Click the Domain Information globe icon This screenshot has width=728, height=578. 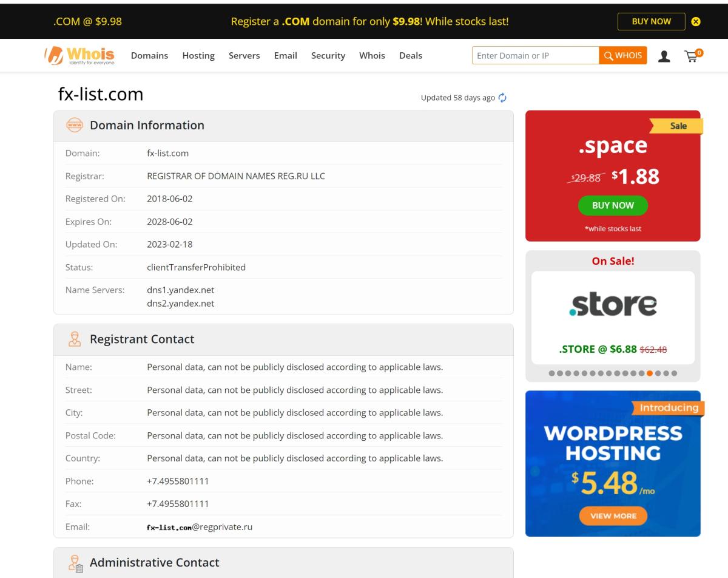[x=74, y=125]
